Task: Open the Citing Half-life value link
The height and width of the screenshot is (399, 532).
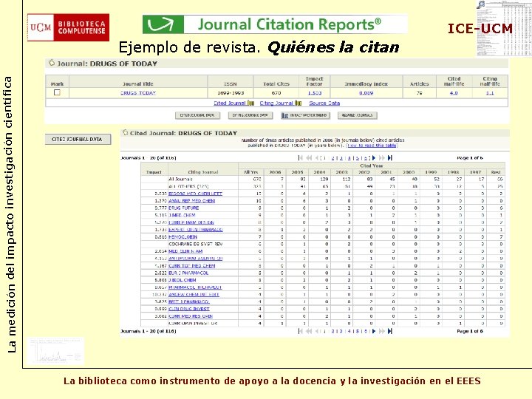Action: pyautogui.click(x=490, y=92)
